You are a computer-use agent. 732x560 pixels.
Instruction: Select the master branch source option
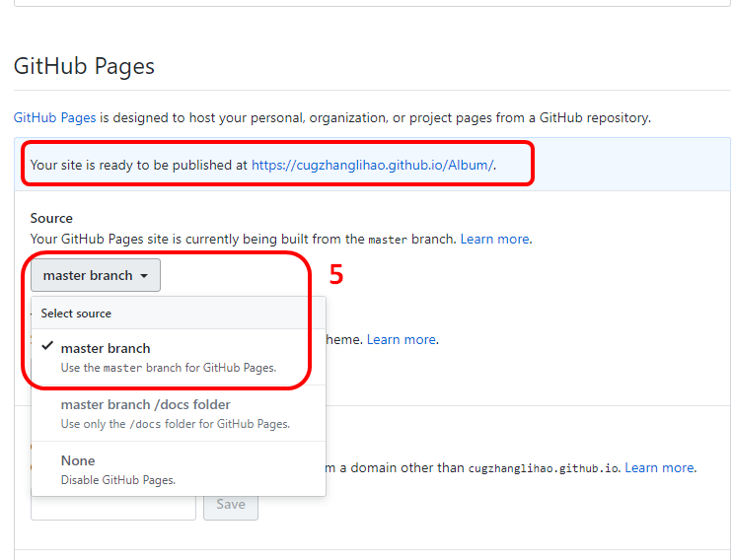[x=179, y=358]
